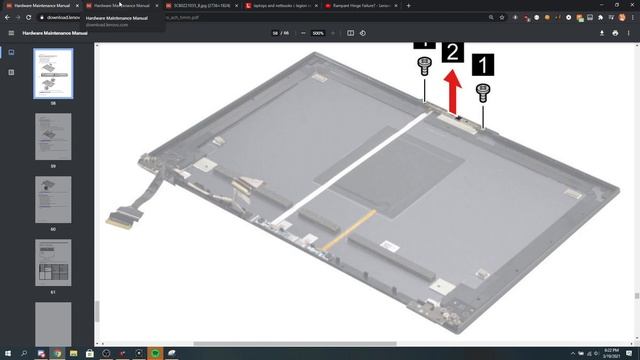
Task: Click the zoom in plus button
Action: pos(333,33)
